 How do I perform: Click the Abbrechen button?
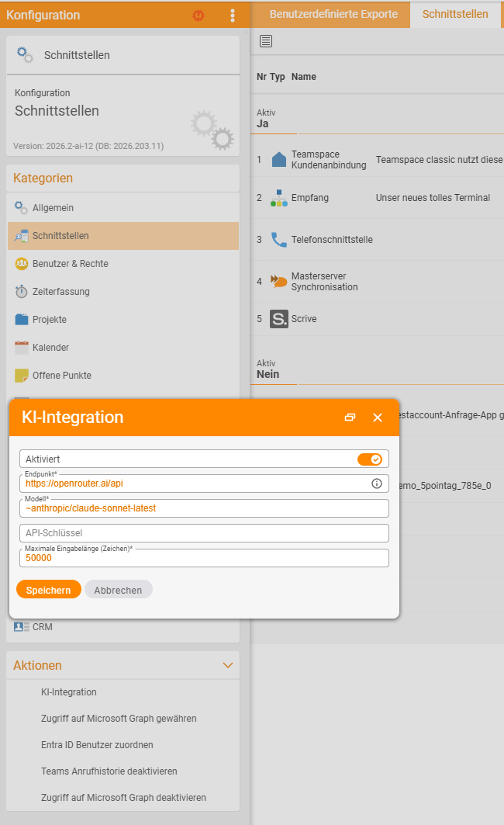click(x=119, y=590)
